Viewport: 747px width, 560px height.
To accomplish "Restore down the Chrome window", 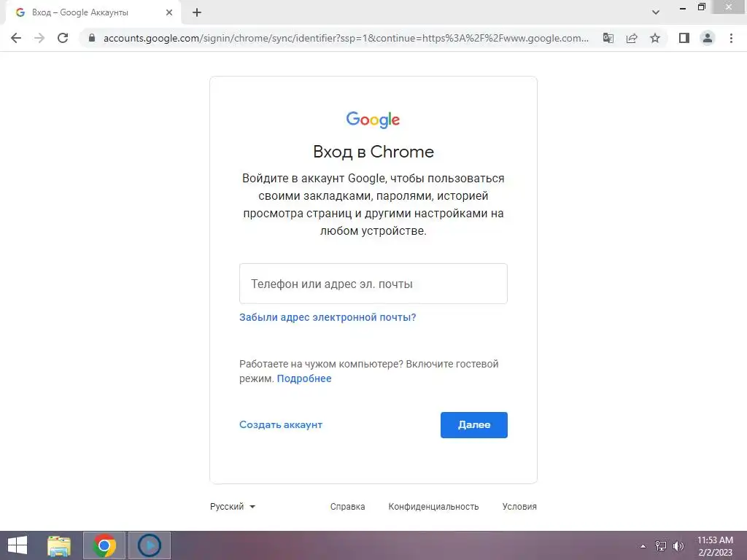I will pyautogui.click(x=702, y=7).
